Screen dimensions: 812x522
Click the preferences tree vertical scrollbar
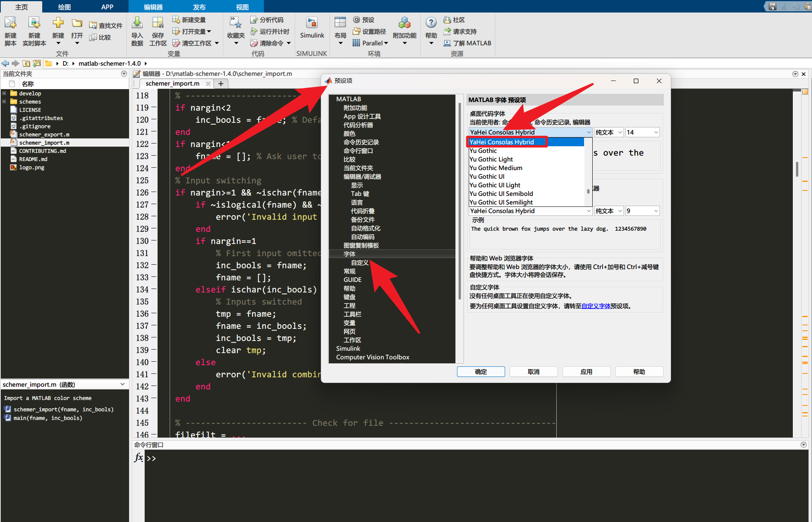coord(460,201)
